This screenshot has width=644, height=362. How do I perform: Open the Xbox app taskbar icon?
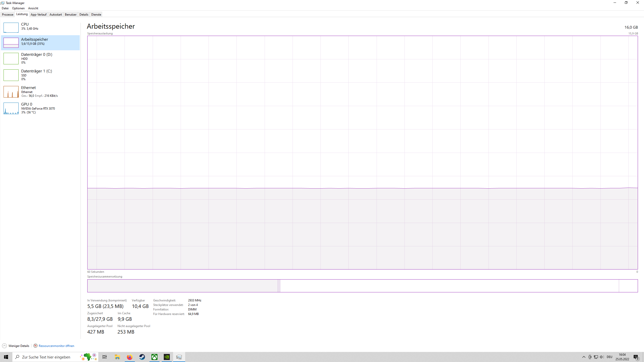tap(154, 357)
